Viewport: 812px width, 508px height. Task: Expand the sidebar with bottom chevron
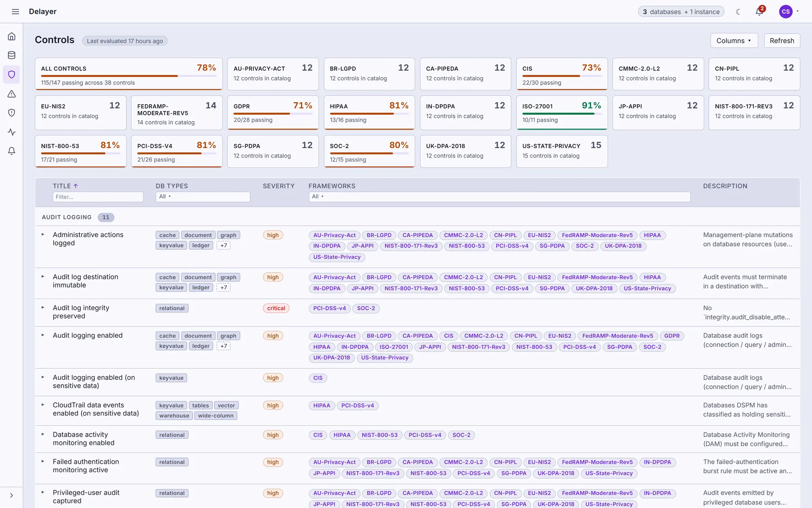click(12, 495)
